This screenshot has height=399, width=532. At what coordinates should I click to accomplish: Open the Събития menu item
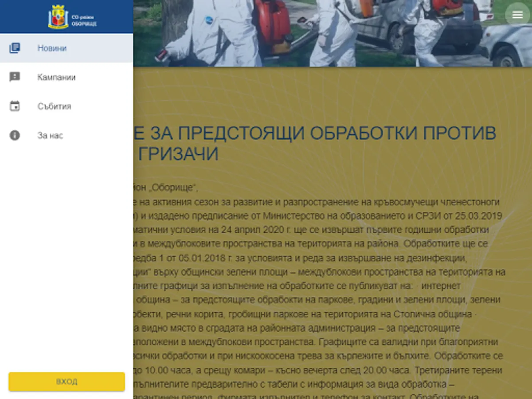(66, 106)
